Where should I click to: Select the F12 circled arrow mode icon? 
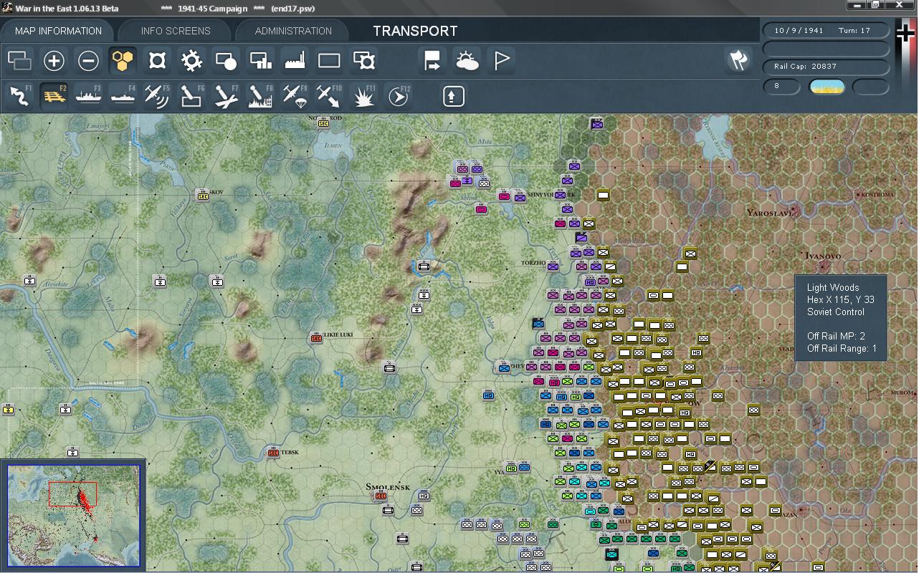[398, 95]
